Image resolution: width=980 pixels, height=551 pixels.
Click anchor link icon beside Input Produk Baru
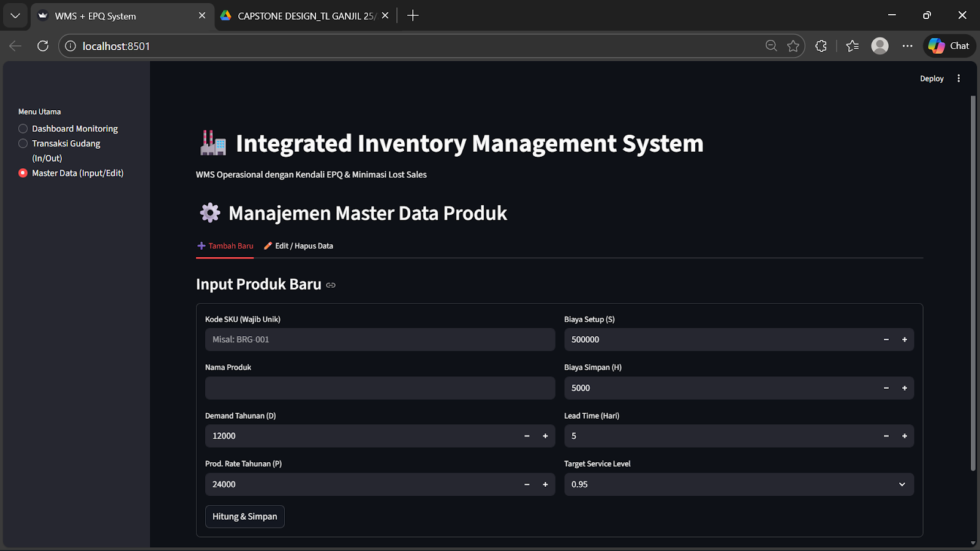(331, 285)
